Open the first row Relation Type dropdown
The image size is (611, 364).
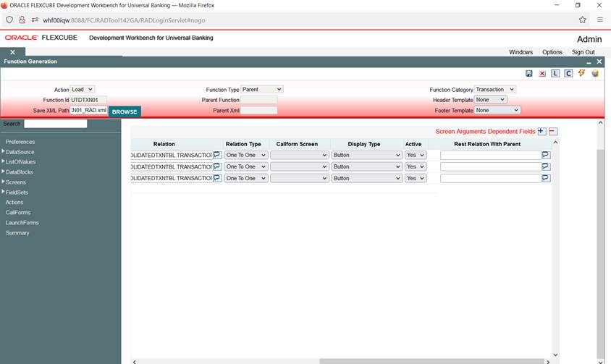point(246,155)
